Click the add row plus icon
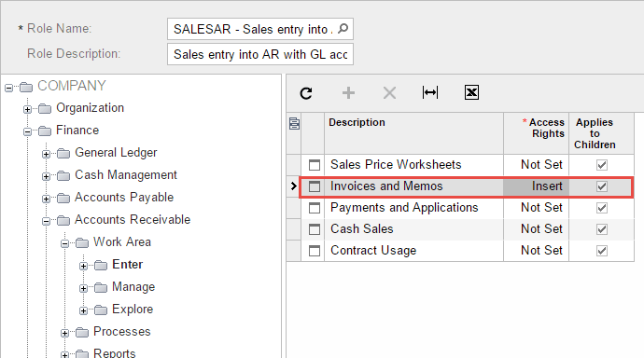Viewport: 644px width, 358px height. [x=348, y=93]
